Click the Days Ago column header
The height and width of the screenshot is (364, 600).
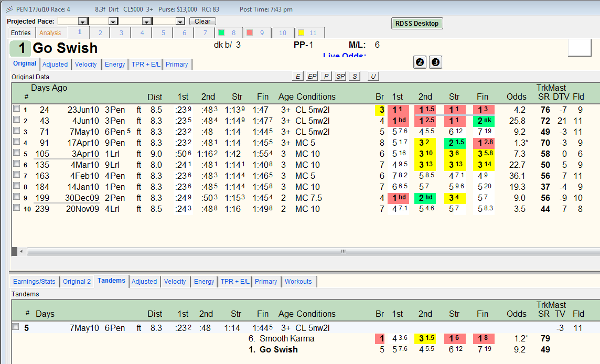point(49,88)
